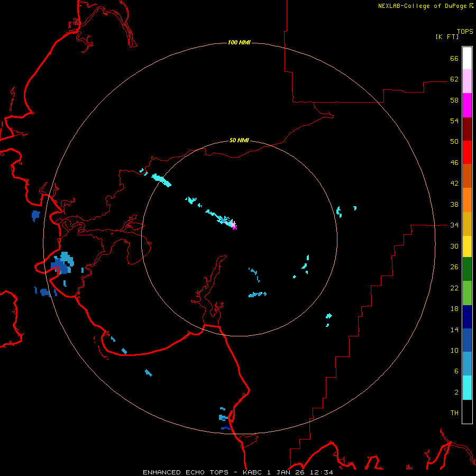Click the "50 NMI" range ring label
This screenshot has width=476, height=476.
(x=239, y=140)
